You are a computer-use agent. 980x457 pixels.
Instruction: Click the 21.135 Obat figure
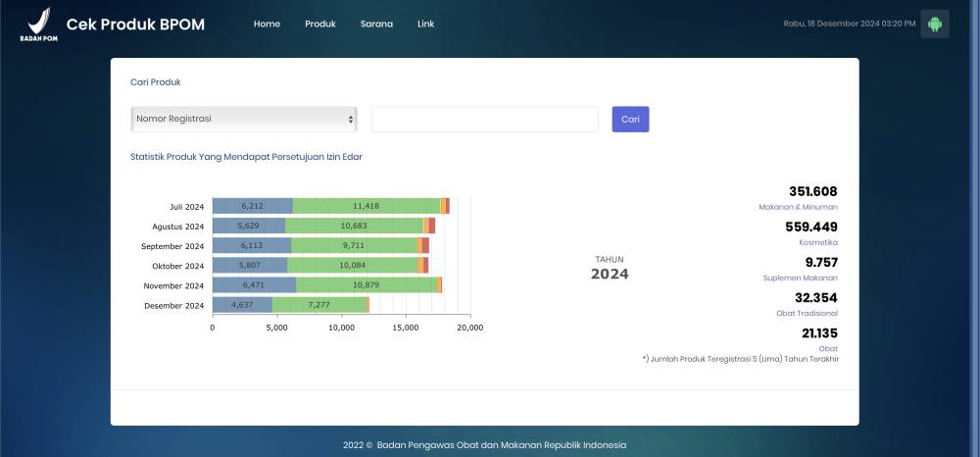click(x=819, y=333)
